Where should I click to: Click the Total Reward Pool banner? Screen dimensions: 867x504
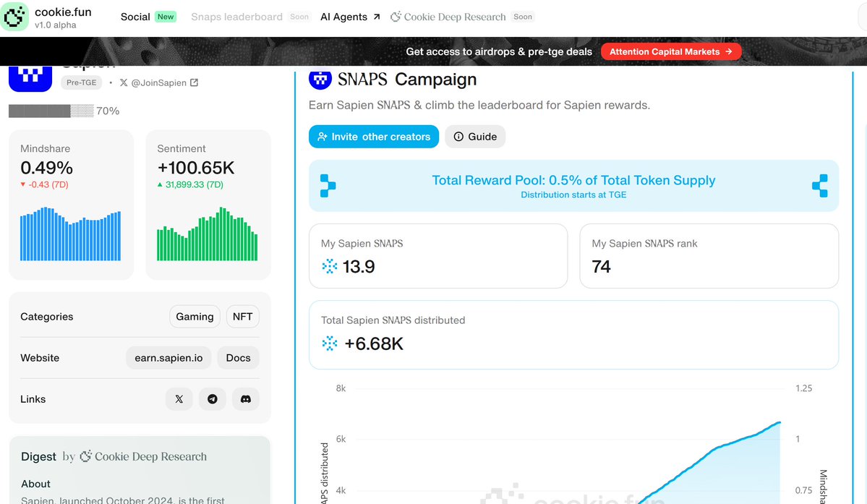(573, 186)
